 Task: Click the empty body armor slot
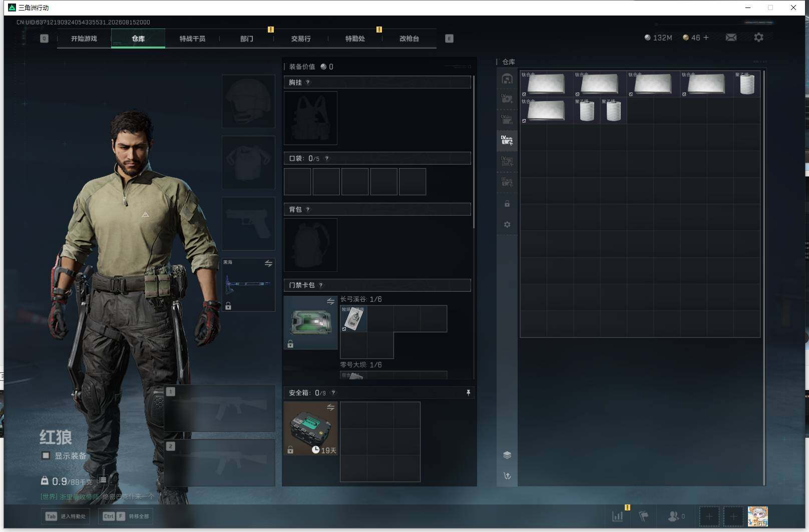point(248,162)
